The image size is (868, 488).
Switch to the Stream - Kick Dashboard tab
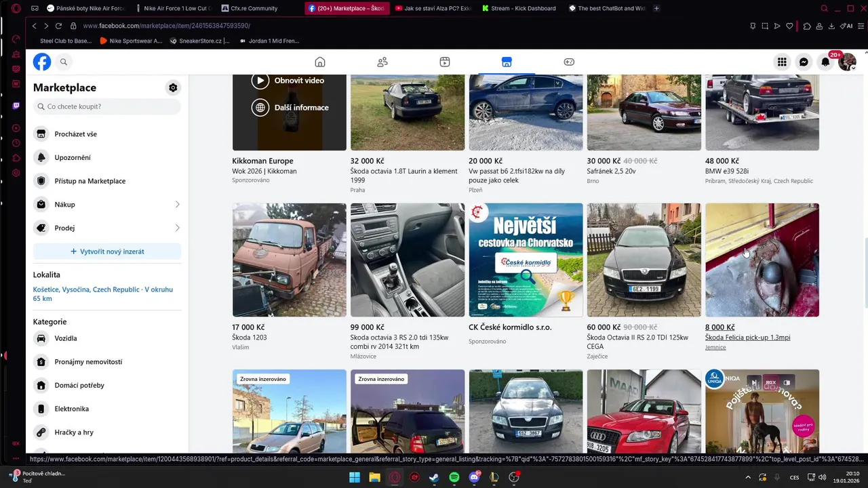[x=521, y=8]
